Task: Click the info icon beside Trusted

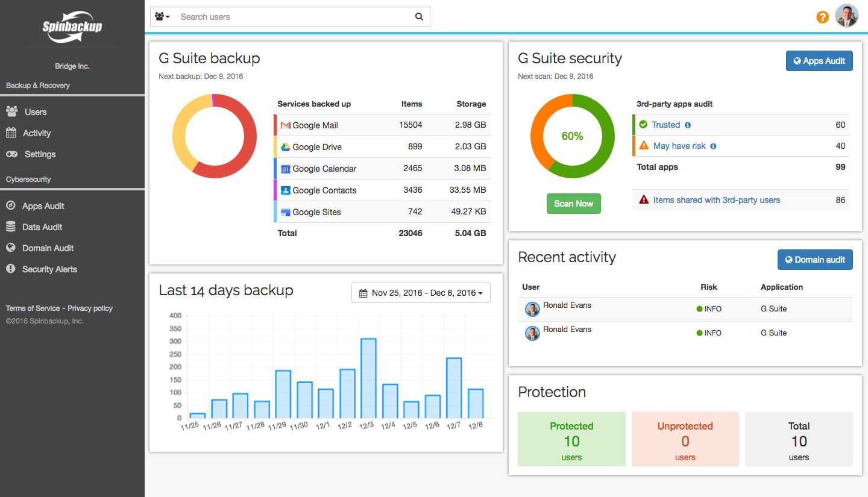Action: pos(688,125)
